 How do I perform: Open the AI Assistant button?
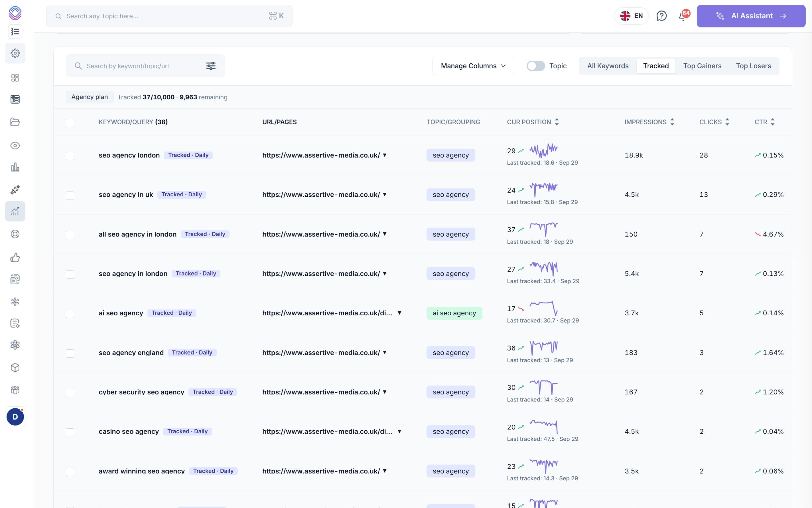tap(751, 16)
